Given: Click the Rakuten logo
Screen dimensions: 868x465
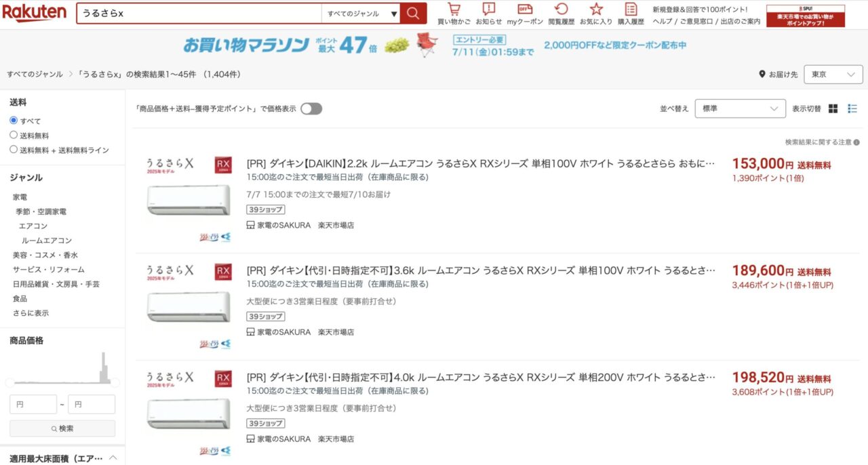Looking at the screenshot, I should click(35, 12).
